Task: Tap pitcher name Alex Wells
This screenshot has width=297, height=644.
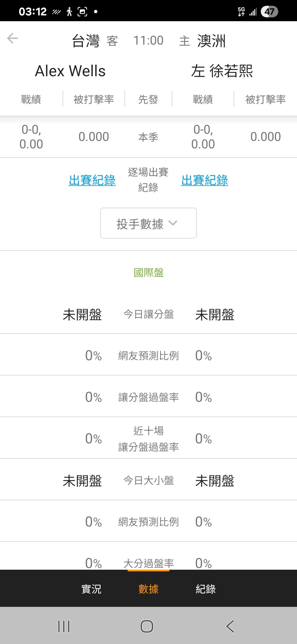Action: [x=70, y=71]
